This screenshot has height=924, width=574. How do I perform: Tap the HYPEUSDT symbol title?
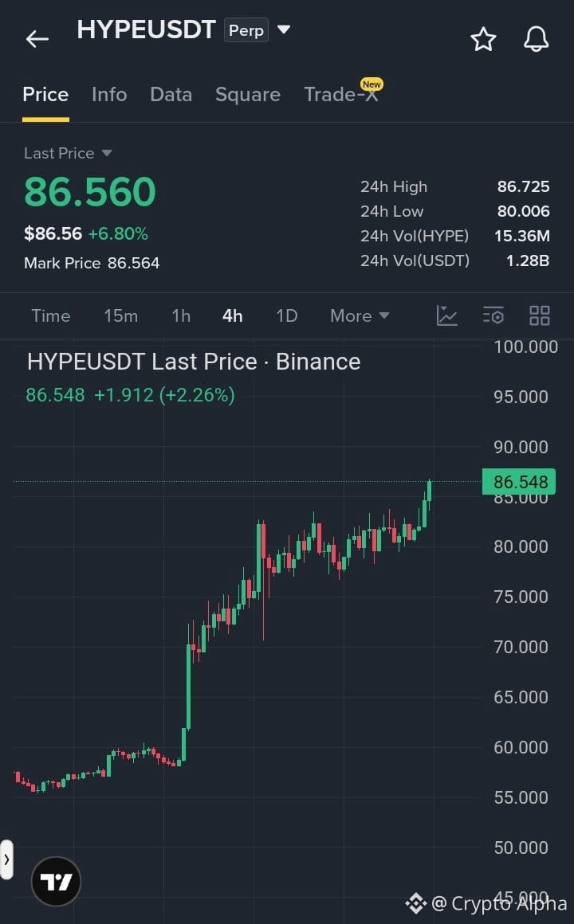tap(147, 29)
